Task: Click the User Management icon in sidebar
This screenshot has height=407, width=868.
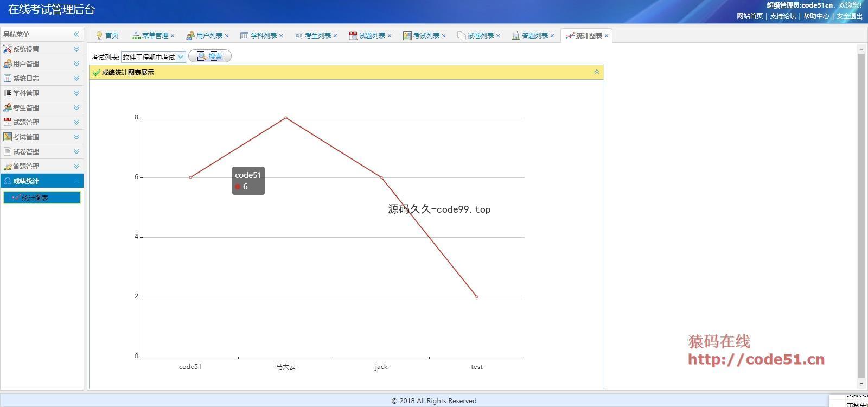Action: 7,63
